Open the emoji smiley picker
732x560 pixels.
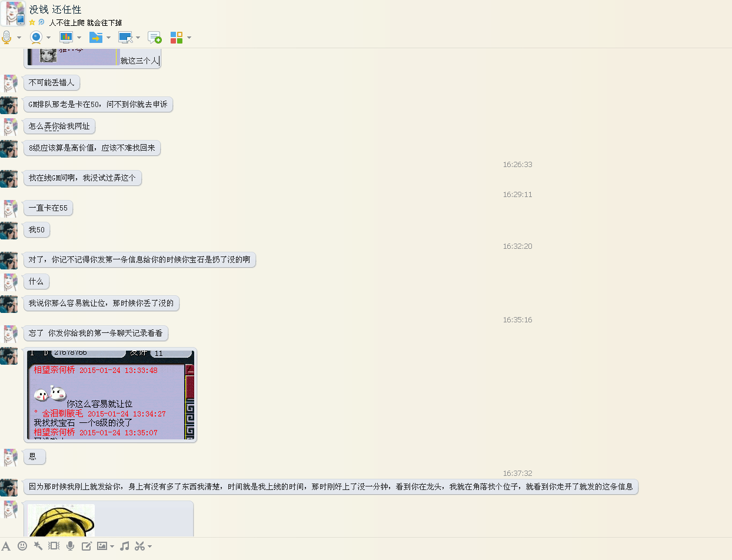22,546
